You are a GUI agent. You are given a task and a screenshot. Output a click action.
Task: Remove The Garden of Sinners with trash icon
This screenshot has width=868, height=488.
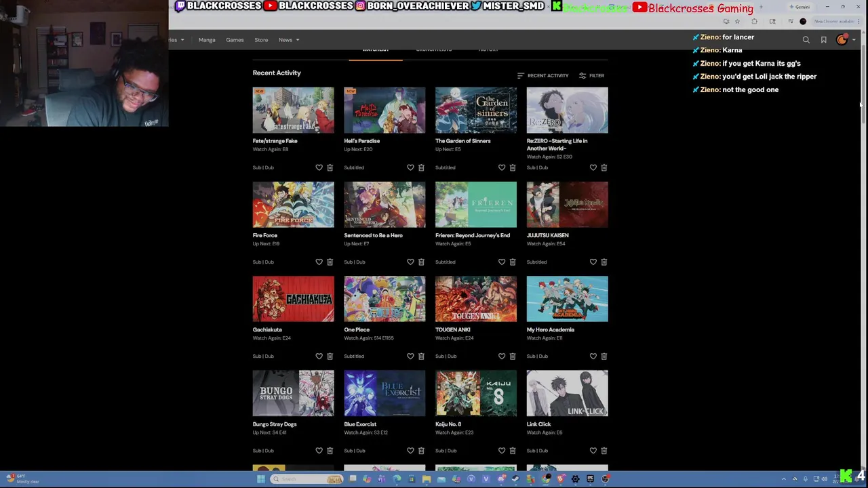click(x=513, y=167)
